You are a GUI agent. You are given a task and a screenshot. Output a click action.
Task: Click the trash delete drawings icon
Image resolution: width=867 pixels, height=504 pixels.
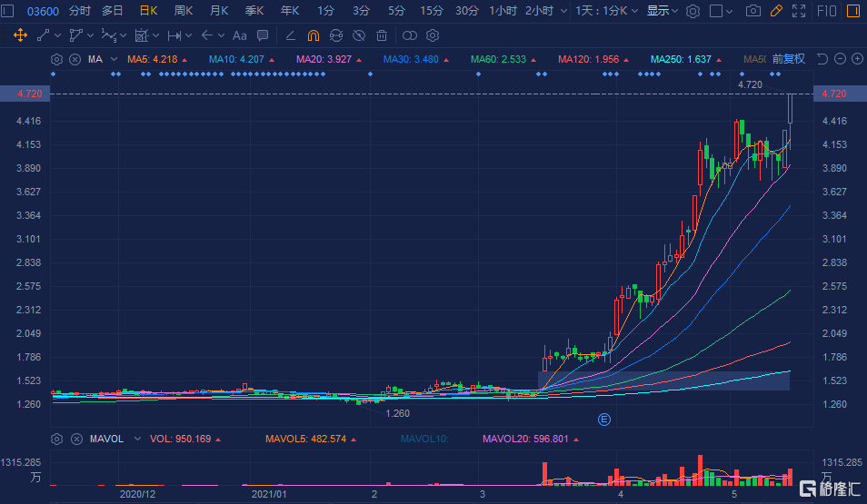[x=382, y=35]
